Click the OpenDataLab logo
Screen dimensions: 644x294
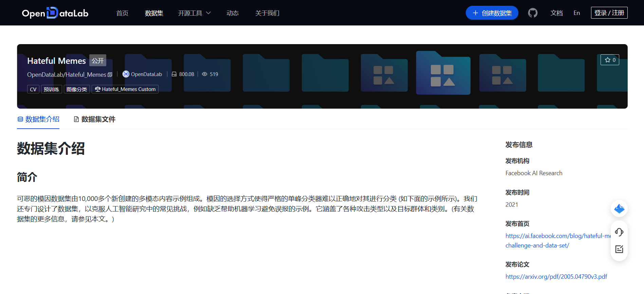[x=55, y=13]
